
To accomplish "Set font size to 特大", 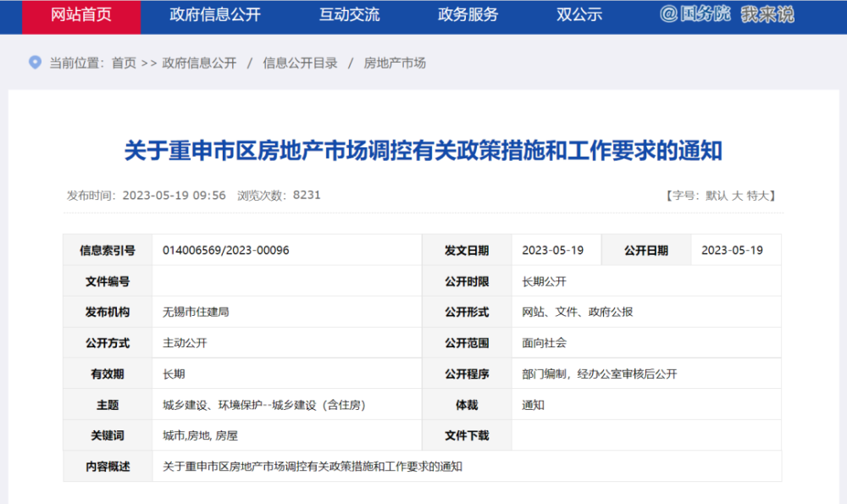I will click(x=757, y=196).
